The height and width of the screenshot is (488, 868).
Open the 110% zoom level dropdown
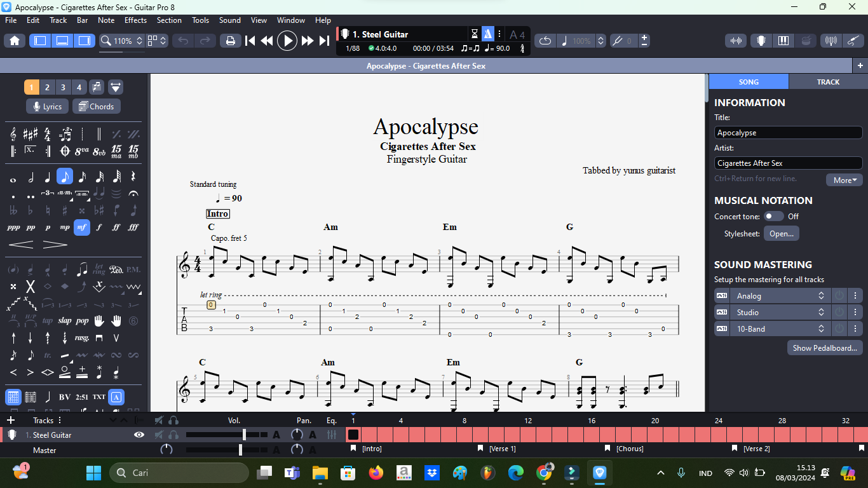pyautogui.click(x=122, y=41)
